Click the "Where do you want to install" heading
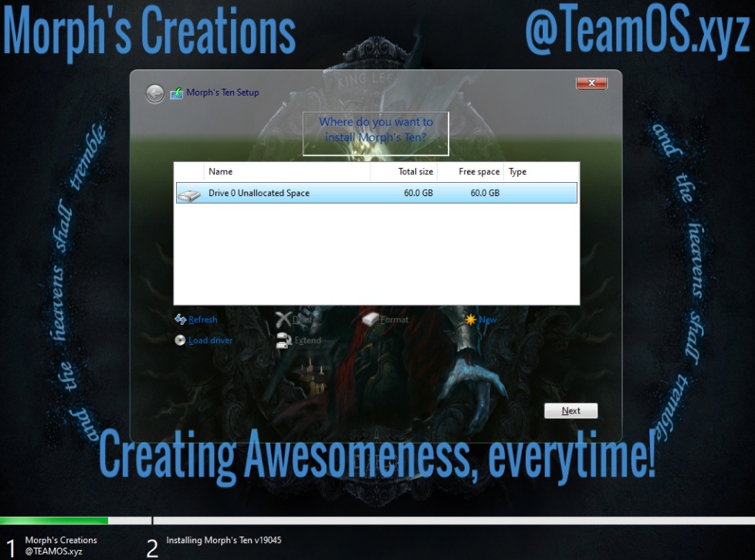 click(x=376, y=130)
